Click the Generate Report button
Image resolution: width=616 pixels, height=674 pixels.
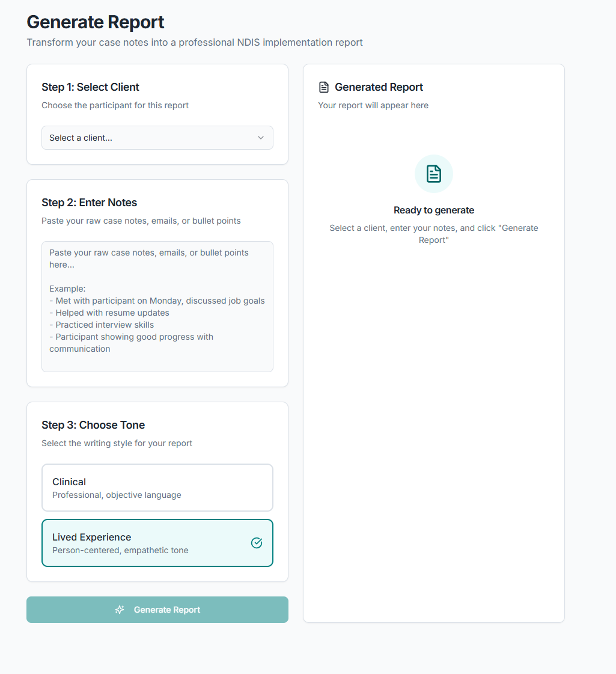point(157,610)
